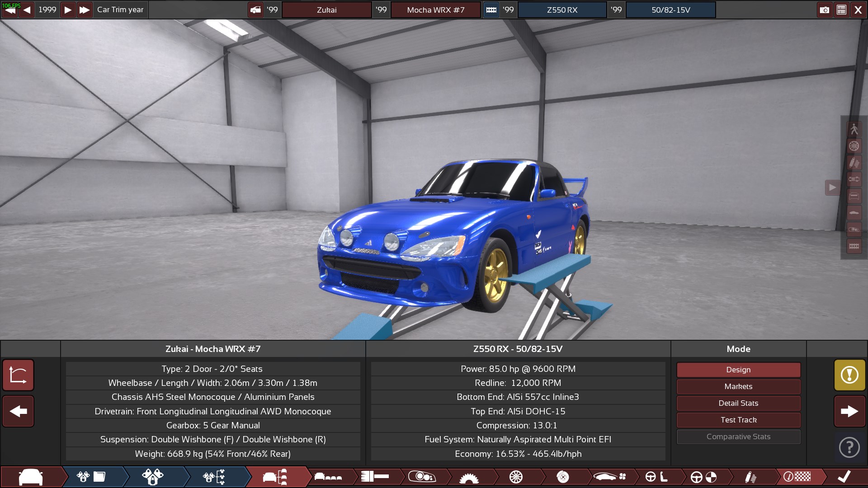Open the brake disc tab
This screenshot has width=868, height=488.
tap(563, 477)
